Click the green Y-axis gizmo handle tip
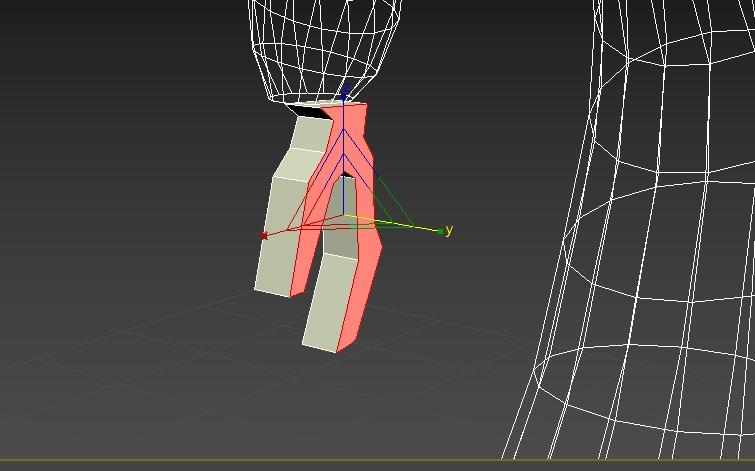755x471 pixels. click(x=438, y=231)
